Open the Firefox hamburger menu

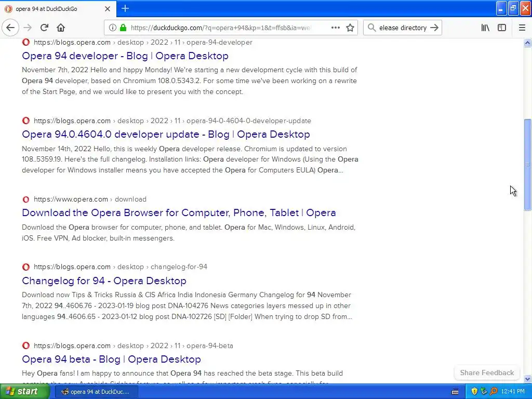[522, 28]
